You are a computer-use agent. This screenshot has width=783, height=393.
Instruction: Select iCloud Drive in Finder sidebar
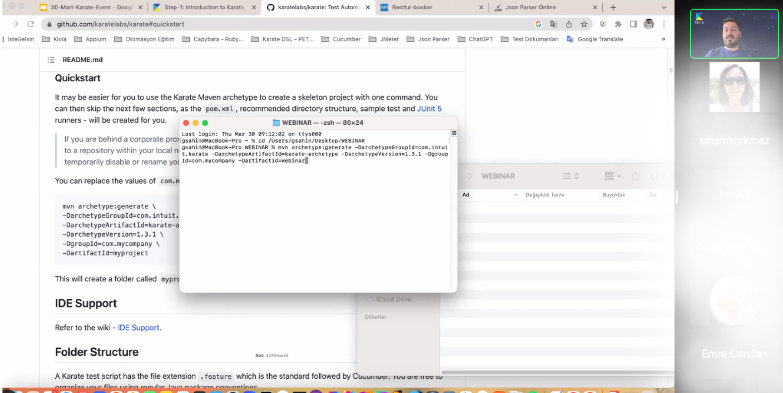[x=389, y=299]
